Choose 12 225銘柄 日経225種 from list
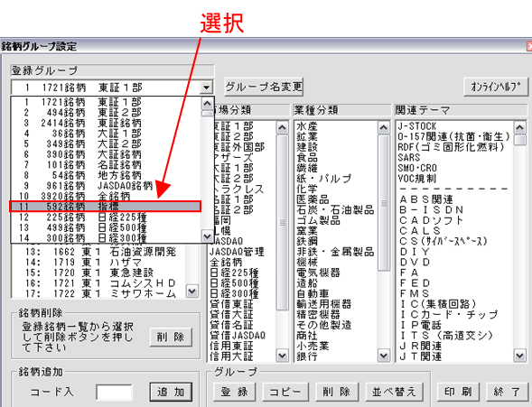The width and height of the screenshot is (532, 407). point(106,217)
